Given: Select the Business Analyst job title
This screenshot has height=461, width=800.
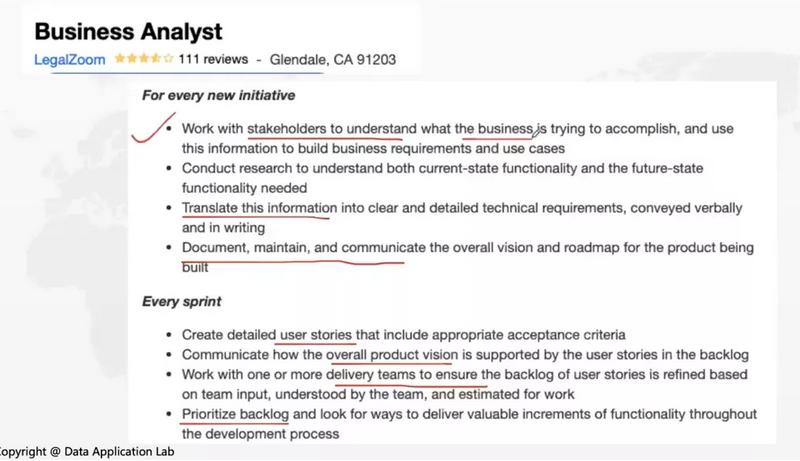Looking at the screenshot, I should tap(129, 30).
